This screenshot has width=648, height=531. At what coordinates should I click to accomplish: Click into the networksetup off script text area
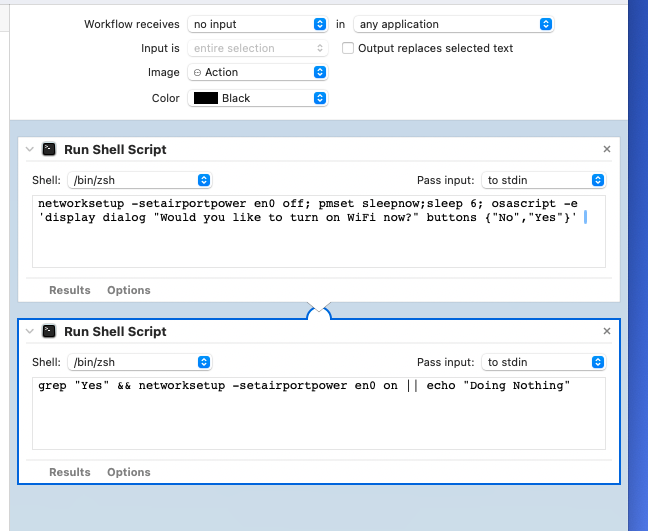pos(319,231)
